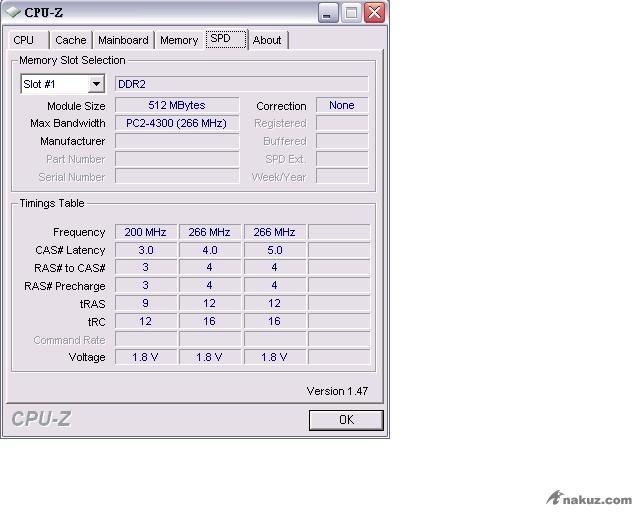Go to the Mainboard tab

(x=123, y=40)
